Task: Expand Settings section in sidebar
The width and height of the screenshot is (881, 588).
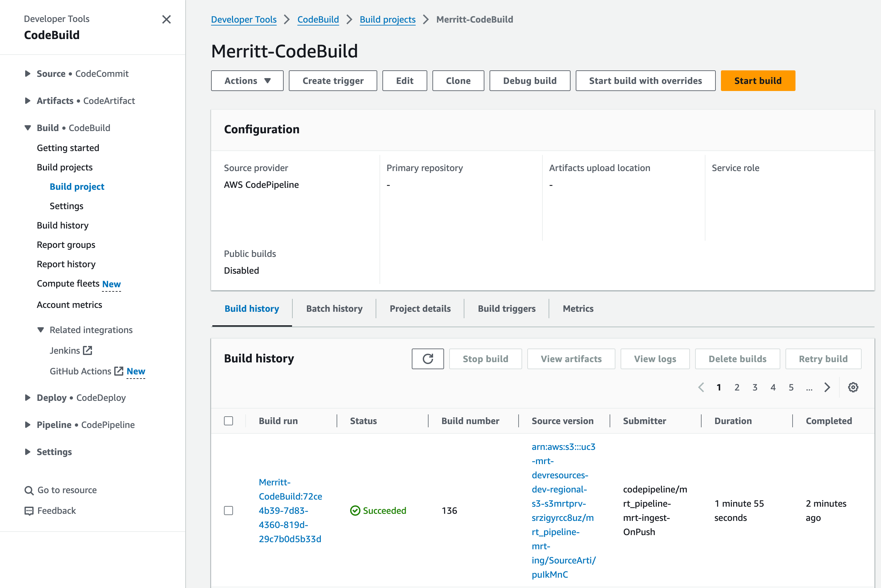Action: click(x=27, y=451)
